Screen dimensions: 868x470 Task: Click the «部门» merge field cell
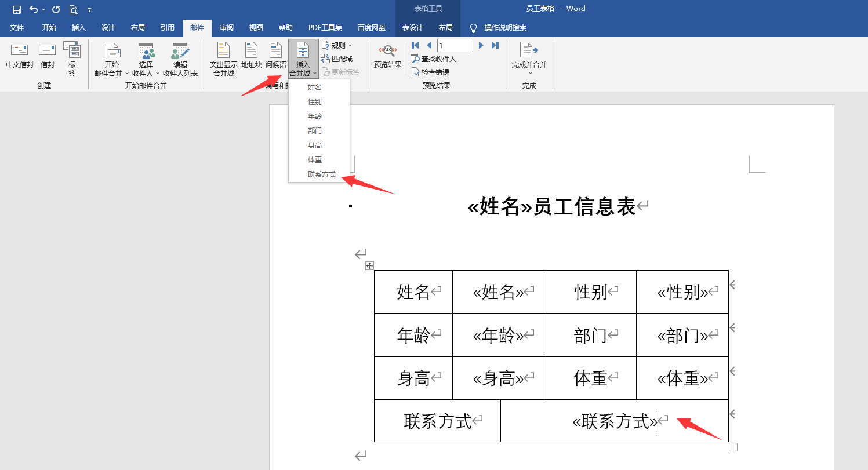682,335
